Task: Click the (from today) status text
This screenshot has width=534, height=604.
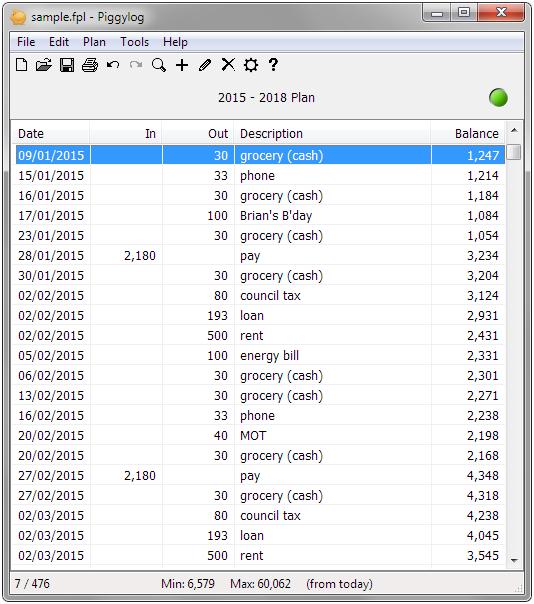Action: tap(339, 584)
